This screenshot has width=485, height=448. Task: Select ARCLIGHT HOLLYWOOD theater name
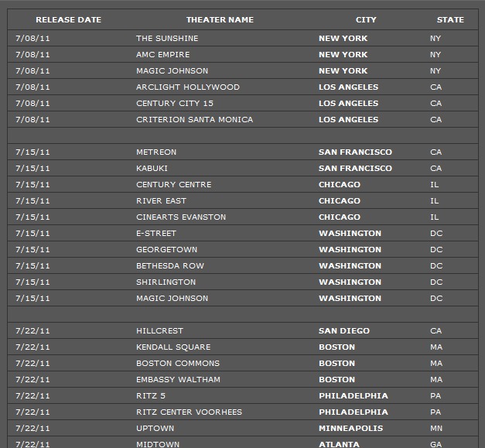[x=188, y=87]
